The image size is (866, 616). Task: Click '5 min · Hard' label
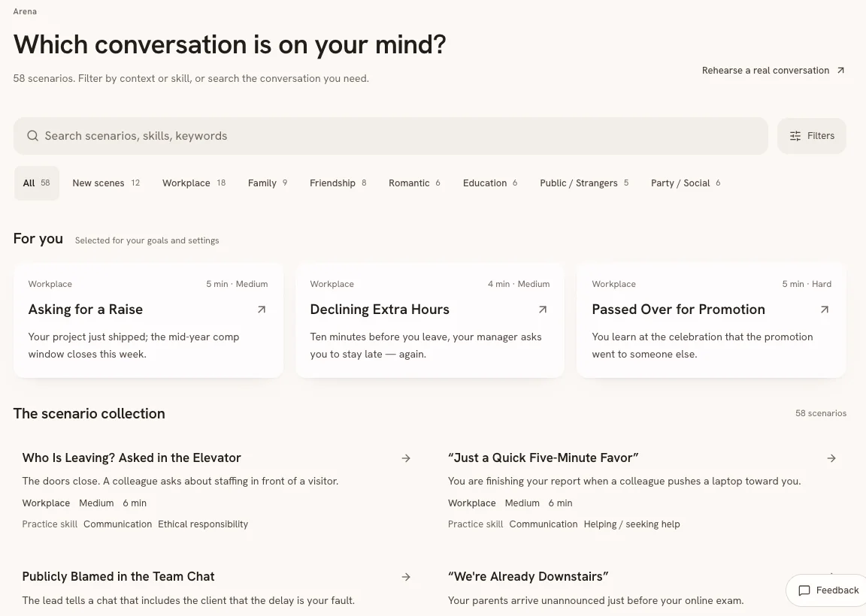coord(807,284)
